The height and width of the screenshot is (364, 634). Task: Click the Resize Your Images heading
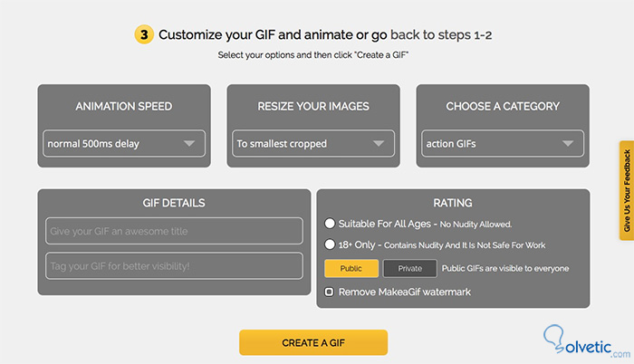click(313, 106)
